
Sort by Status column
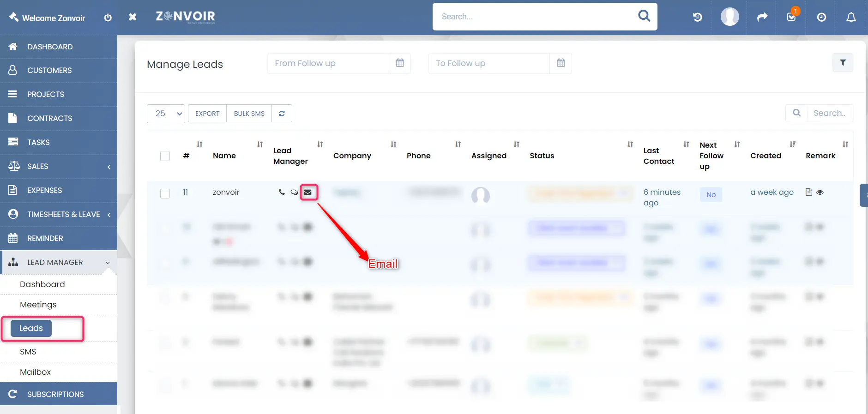coord(630,144)
